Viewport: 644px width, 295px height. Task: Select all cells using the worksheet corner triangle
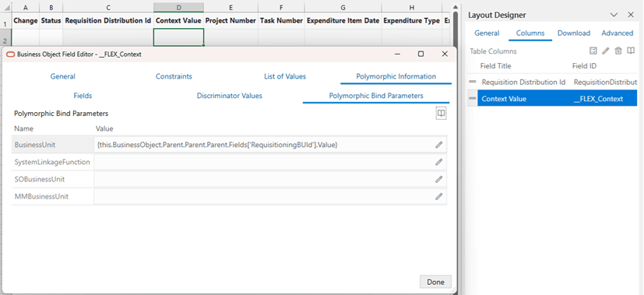[6, 8]
